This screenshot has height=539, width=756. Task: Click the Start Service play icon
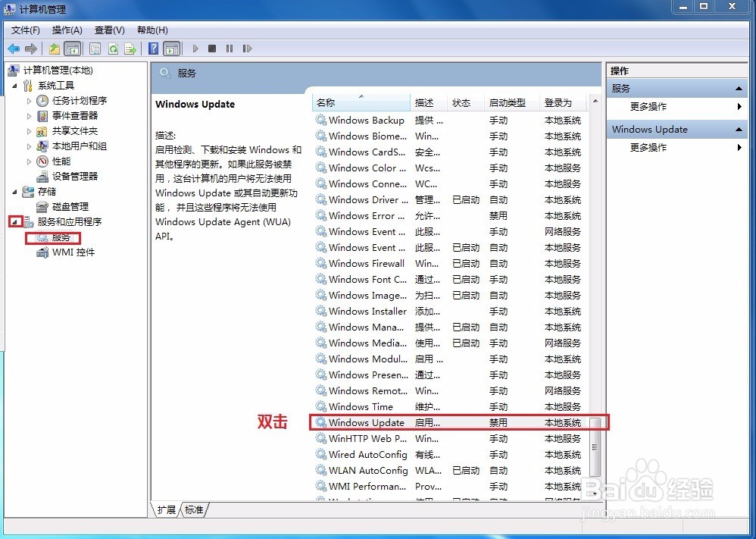(195, 49)
